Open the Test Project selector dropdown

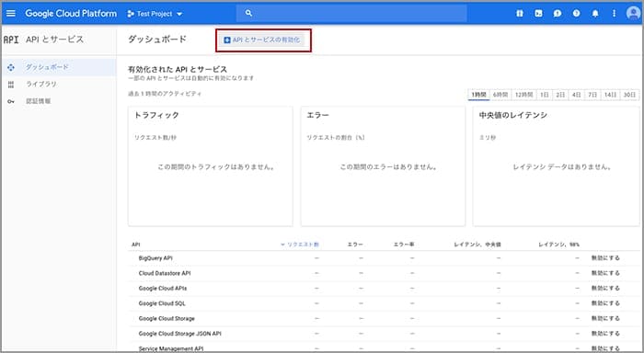(x=155, y=14)
